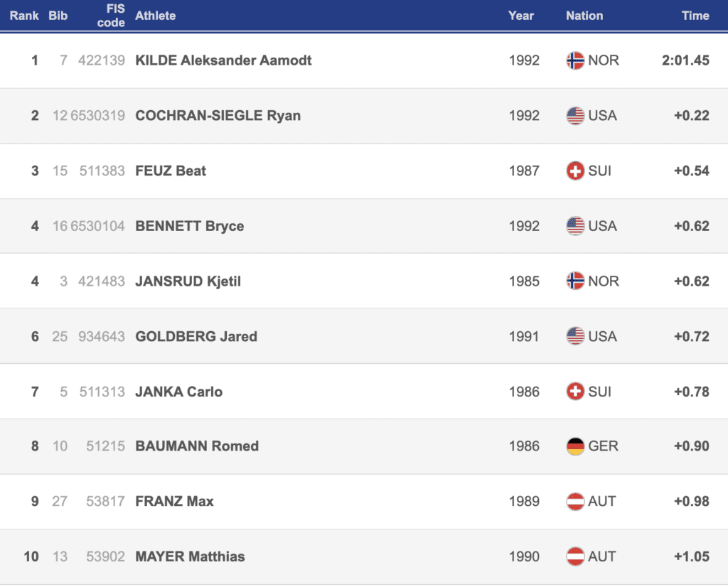The height and width of the screenshot is (587, 728).
Task: Click the Year column header
Action: (521, 16)
